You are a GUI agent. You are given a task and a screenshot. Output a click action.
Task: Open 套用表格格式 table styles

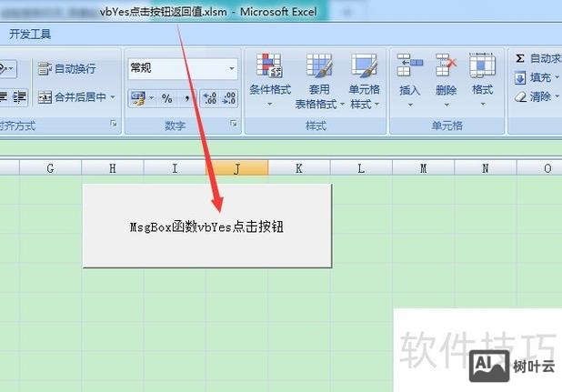pos(319,81)
